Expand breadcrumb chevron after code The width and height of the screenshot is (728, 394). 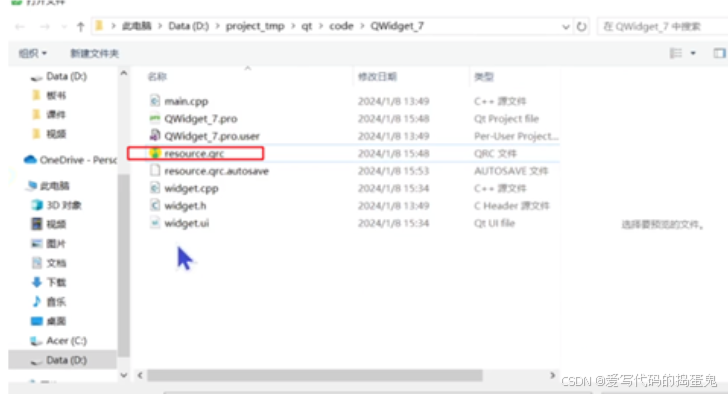(362, 26)
